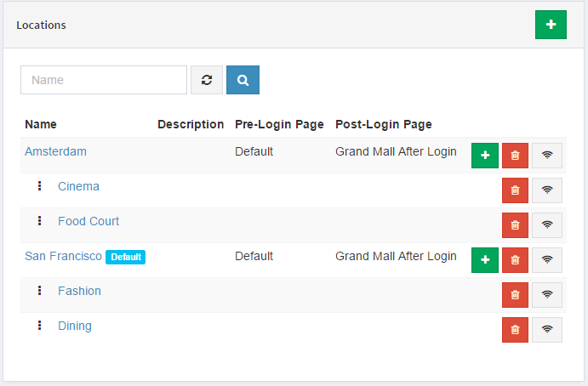The height and width of the screenshot is (386, 588).
Task: Open the San Francisco location link
Action: point(63,256)
